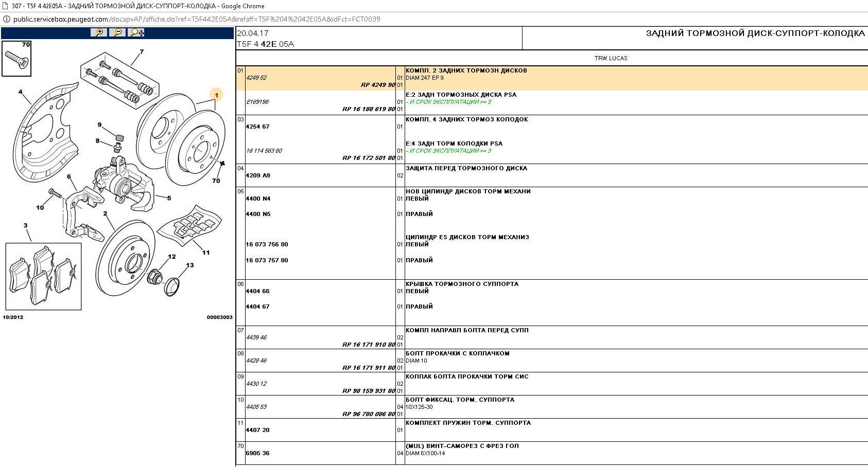This screenshot has width=868, height=467.
Task: Select callout 4 brake shield label
Action: point(21,92)
